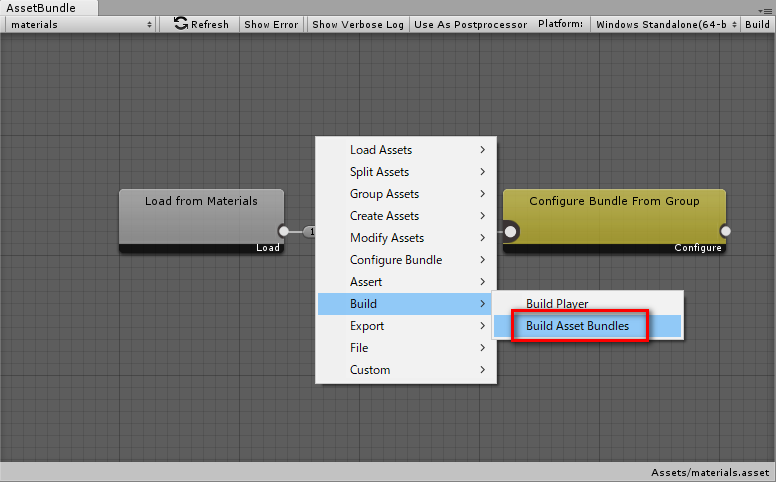Open the window options menu icon
Image resolution: width=776 pixels, height=482 pixels.
(765, 10)
